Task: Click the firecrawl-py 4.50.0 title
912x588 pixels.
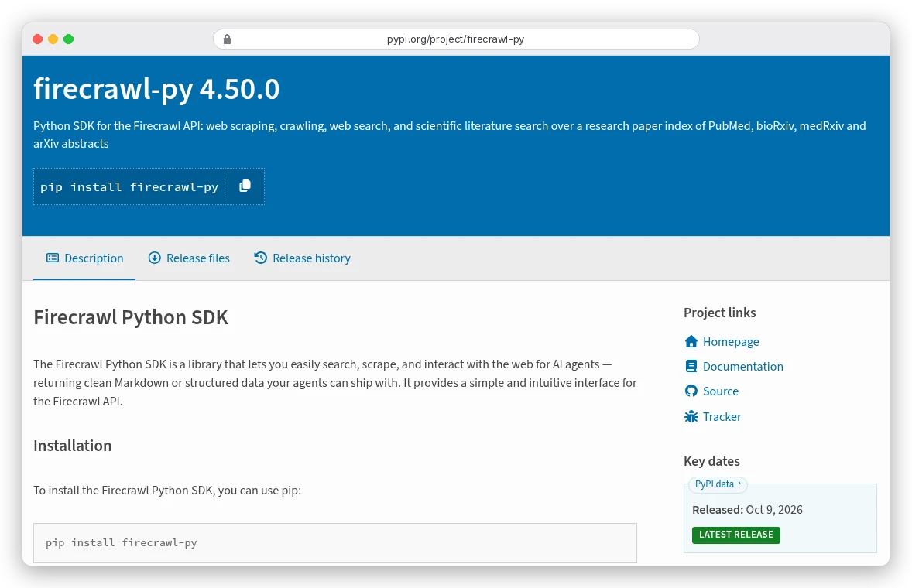Action: pos(156,89)
